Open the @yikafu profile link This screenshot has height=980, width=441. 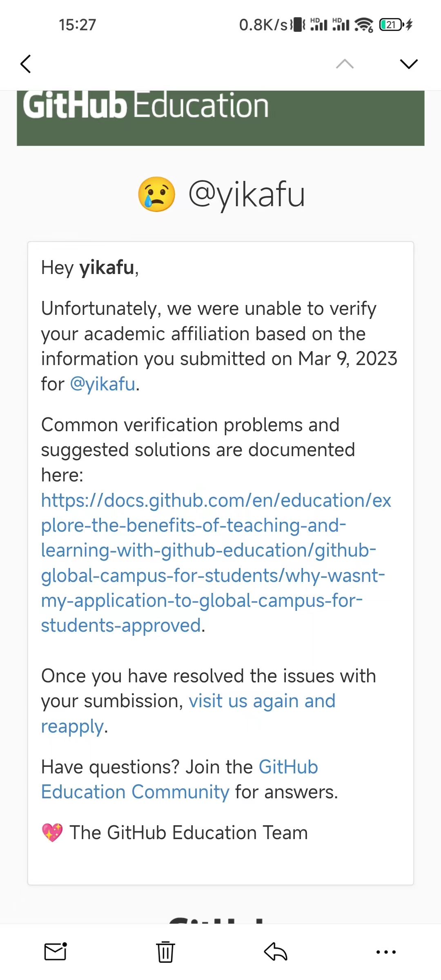pyautogui.click(x=102, y=384)
